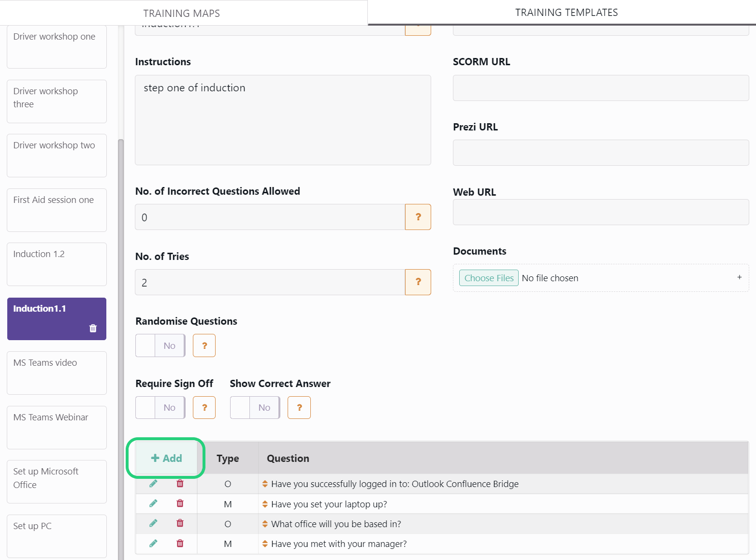The image size is (756, 560).
Task: Delete the 'Have you set your laptop up?' question
Action: tap(180, 503)
